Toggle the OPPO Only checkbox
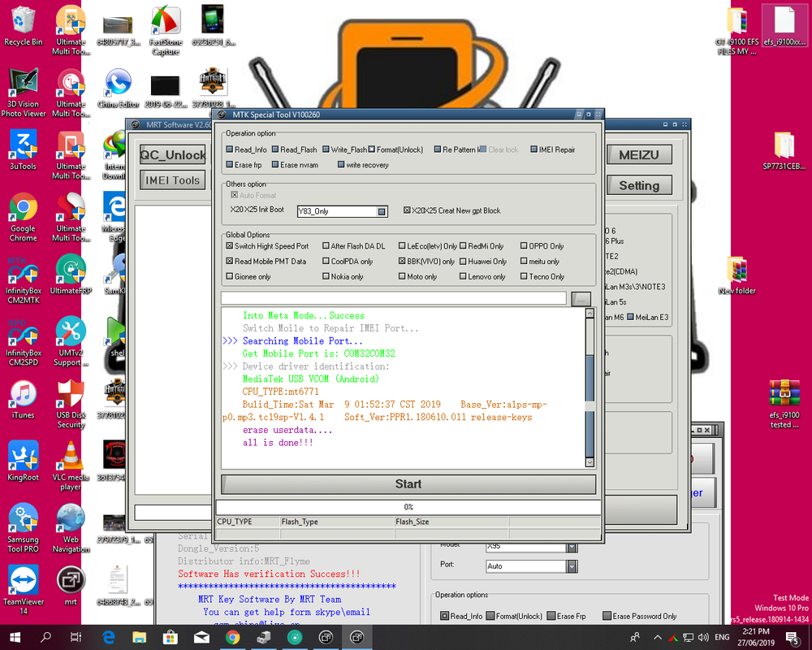 (x=524, y=245)
